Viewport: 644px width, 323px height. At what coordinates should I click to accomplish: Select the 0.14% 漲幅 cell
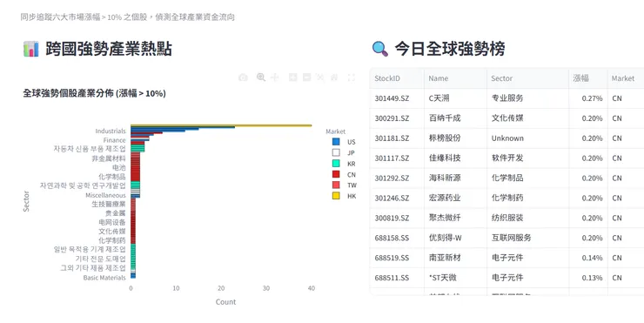[588, 258]
